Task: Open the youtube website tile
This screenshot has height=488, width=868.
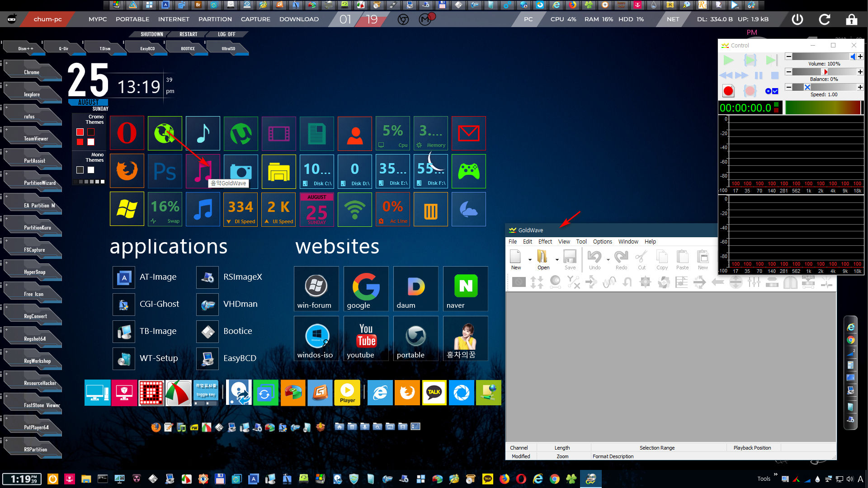Action: (x=366, y=338)
